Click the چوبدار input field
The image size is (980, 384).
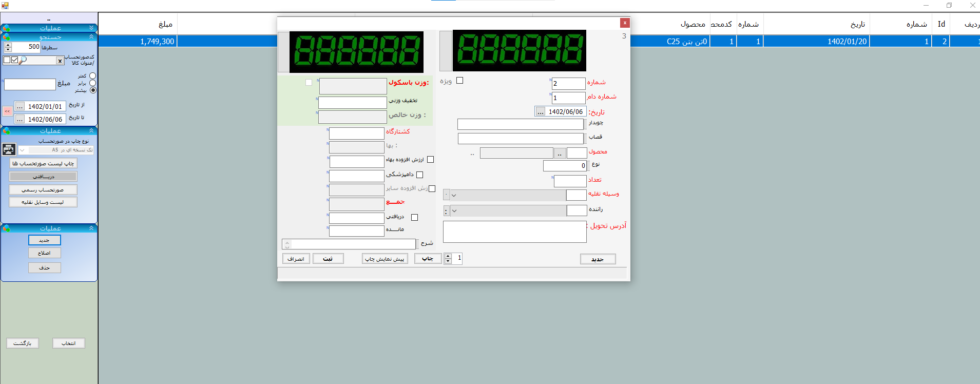coord(521,124)
